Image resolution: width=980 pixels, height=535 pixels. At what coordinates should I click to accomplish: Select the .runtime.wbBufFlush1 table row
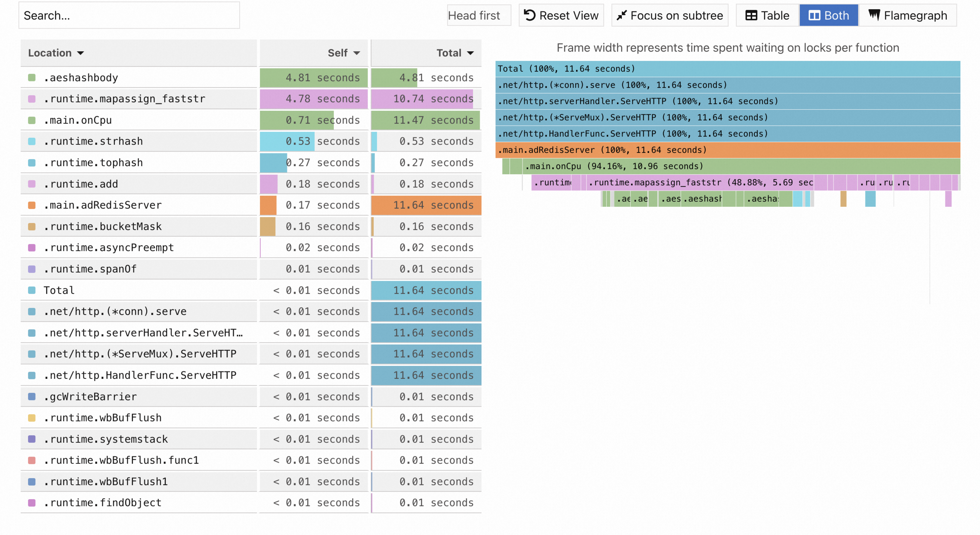click(251, 481)
